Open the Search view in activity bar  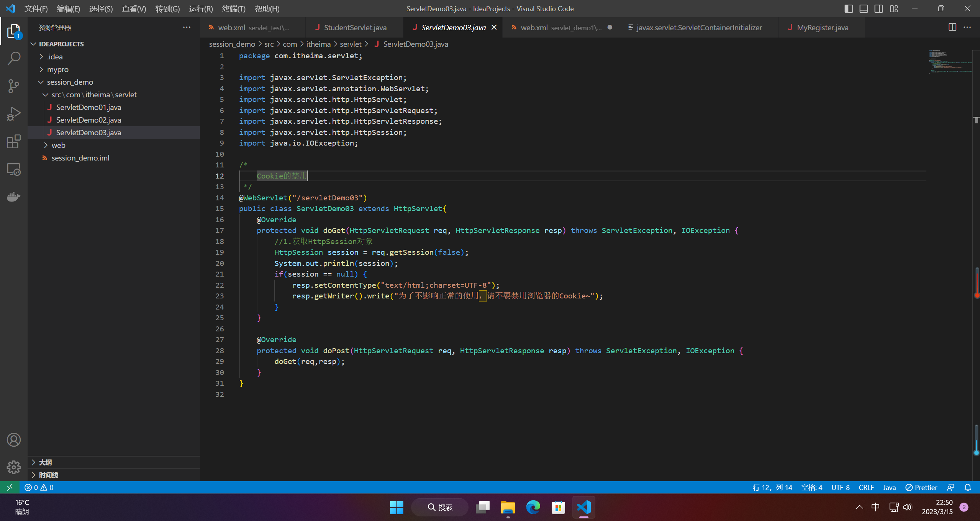pyautogui.click(x=14, y=59)
